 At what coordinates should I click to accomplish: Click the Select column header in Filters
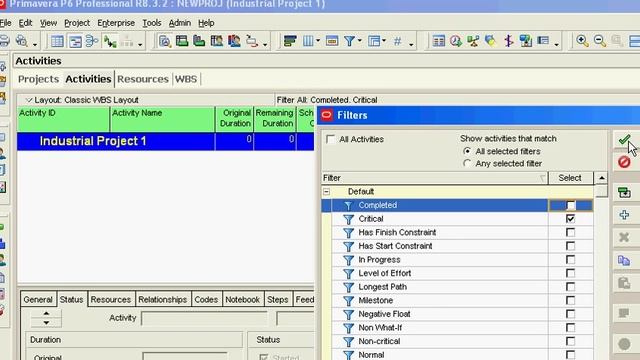pos(570,178)
